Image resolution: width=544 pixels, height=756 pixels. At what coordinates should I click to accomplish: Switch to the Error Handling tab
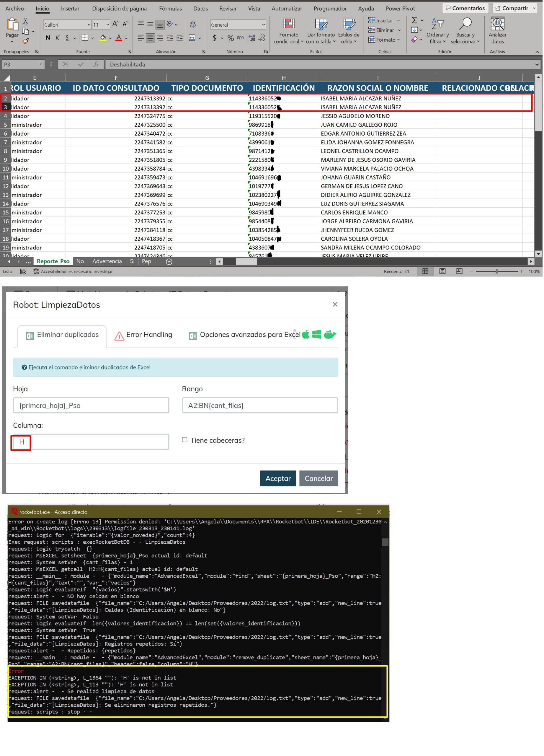(x=143, y=335)
